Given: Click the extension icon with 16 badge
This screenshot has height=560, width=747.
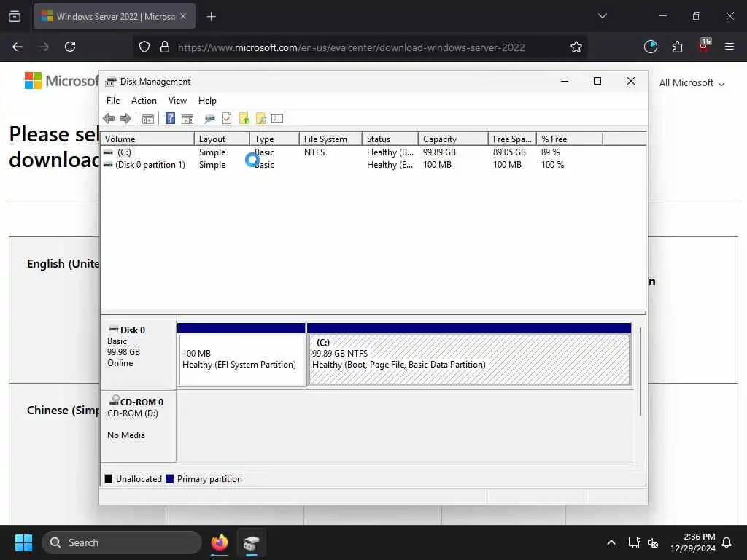Looking at the screenshot, I should tap(704, 46).
